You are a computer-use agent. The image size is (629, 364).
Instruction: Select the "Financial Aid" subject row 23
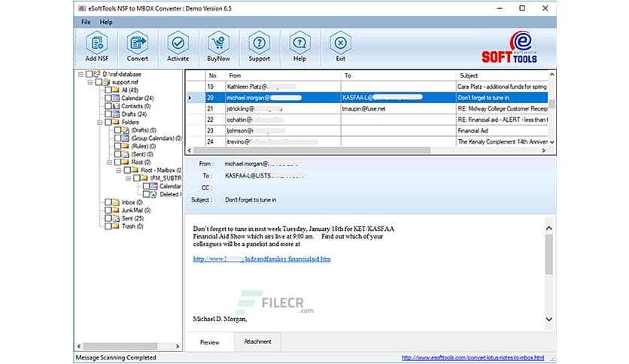[x=366, y=131]
